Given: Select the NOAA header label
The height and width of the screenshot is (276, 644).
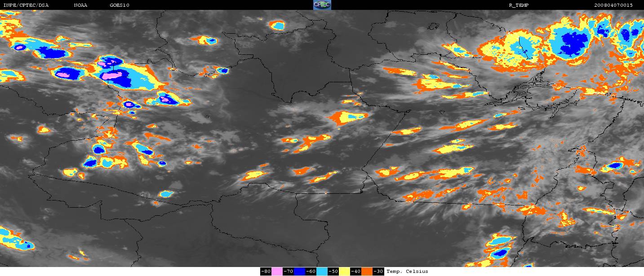Looking at the screenshot, I should (80, 5).
